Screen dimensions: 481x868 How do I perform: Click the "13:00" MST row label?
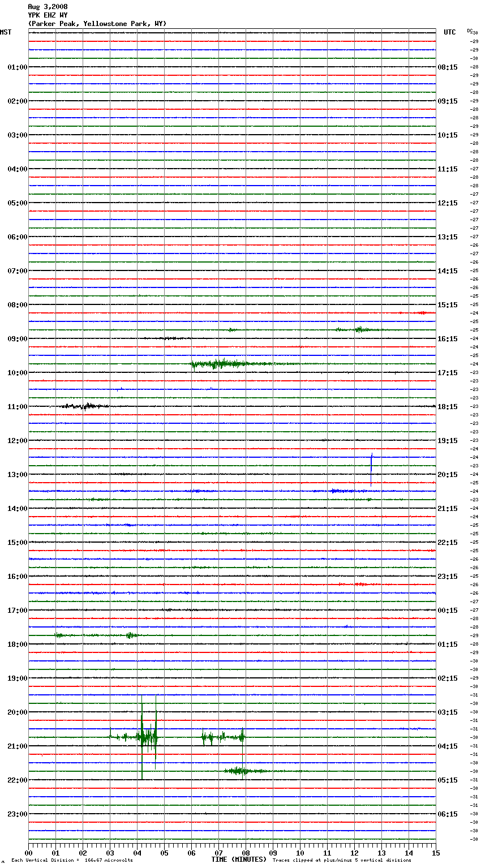[18, 475]
